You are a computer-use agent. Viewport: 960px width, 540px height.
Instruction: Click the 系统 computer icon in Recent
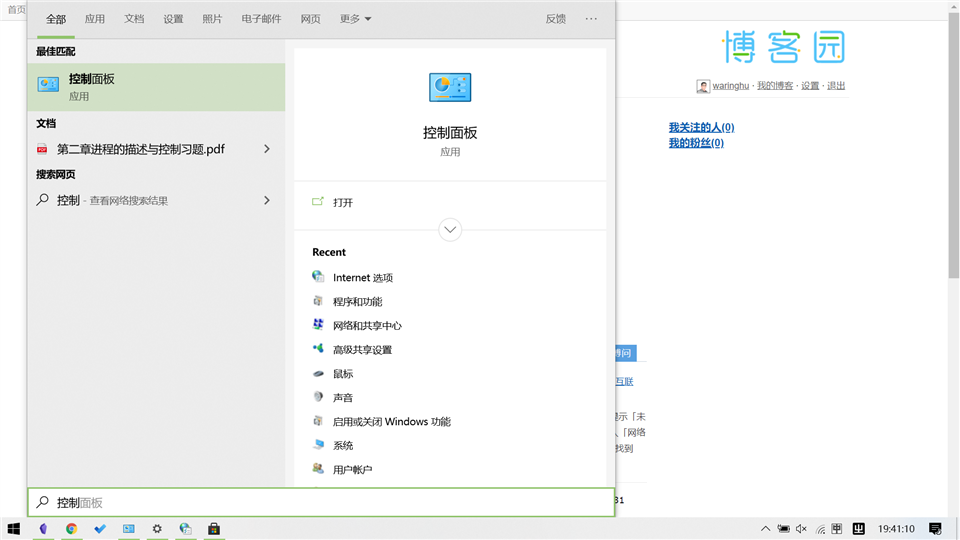(x=318, y=444)
